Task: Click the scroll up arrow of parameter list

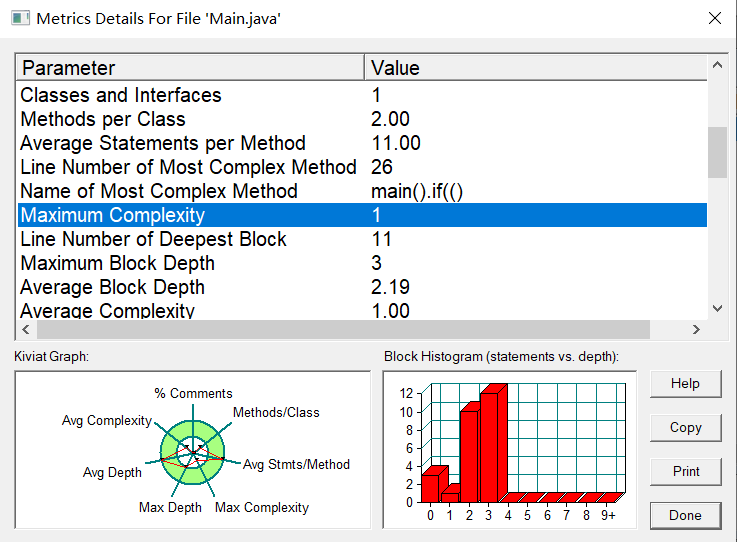Action: 717,65
